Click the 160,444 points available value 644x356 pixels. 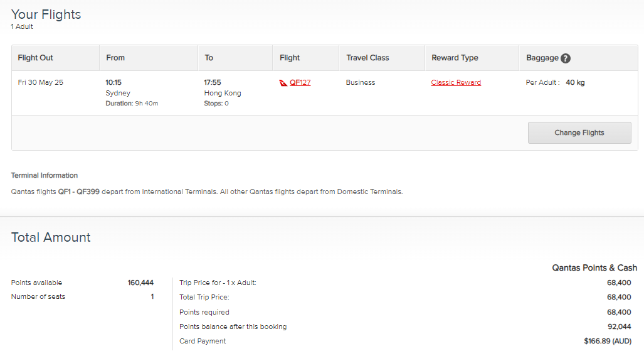[x=140, y=283]
